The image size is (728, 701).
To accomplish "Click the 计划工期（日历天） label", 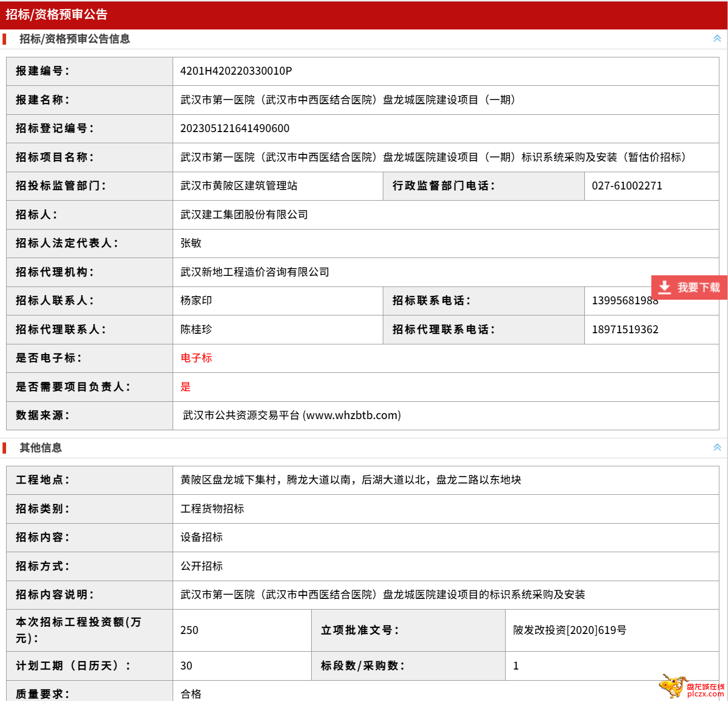I will pos(73,666).
